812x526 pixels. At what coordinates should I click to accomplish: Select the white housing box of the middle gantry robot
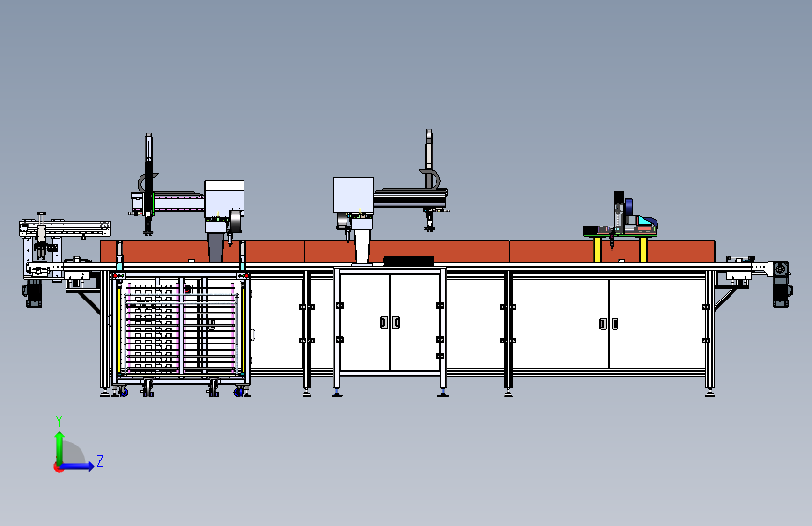353,196
